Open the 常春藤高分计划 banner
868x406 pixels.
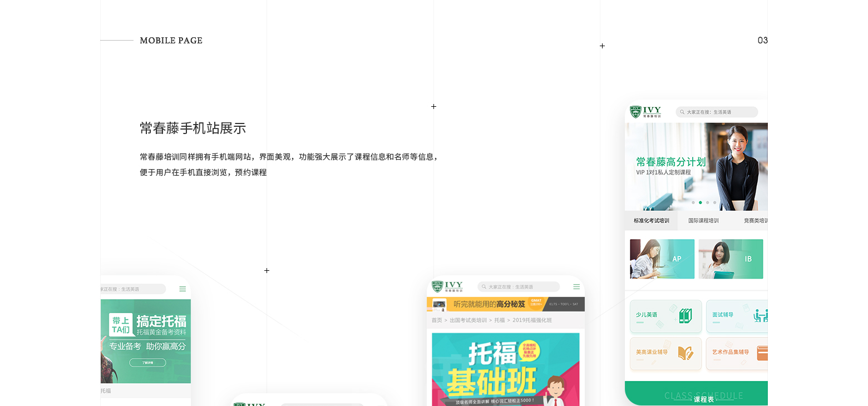pos(696,167)
